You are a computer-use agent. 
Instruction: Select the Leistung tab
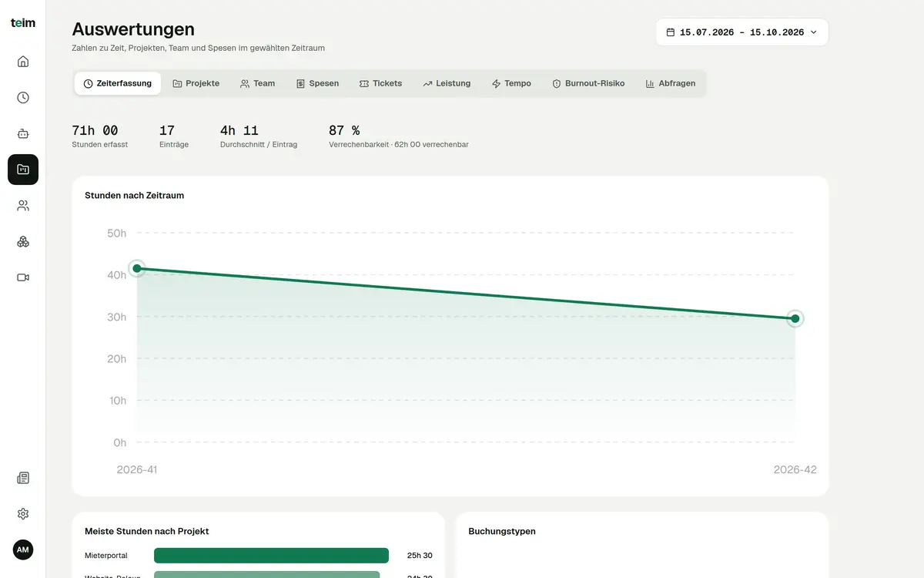click(447, 83)
